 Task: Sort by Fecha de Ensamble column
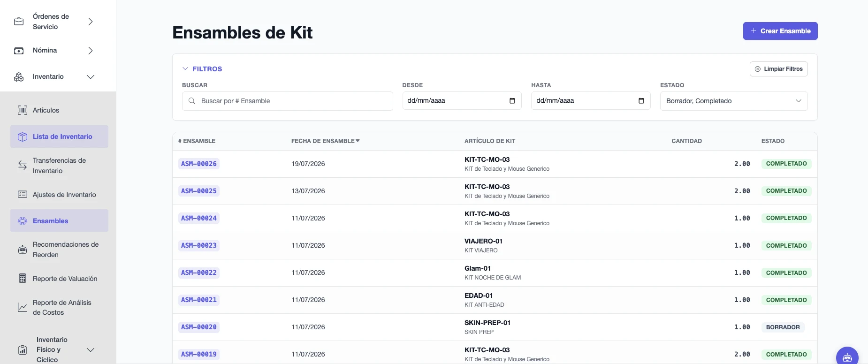coord(325,141)
